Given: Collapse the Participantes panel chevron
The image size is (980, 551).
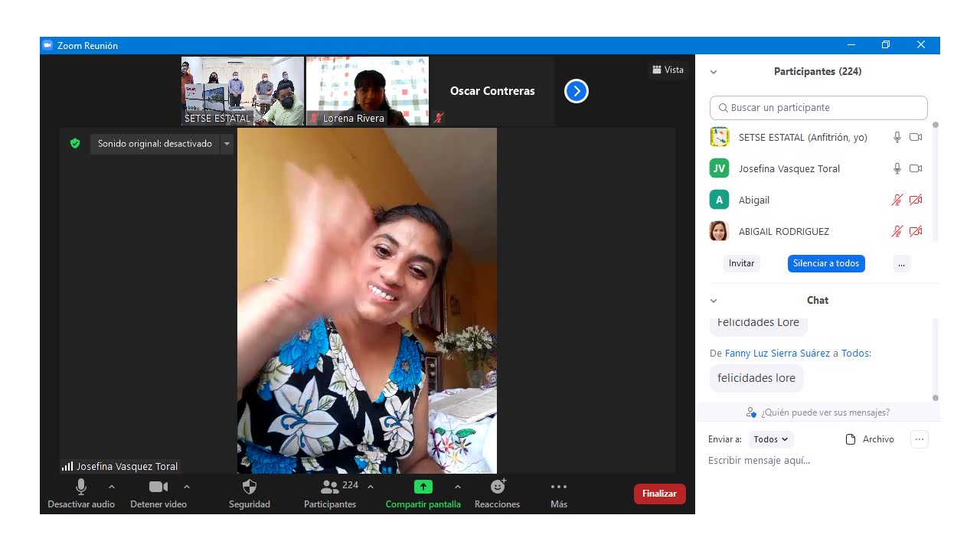Looking at the screenshot, I should tap(714, 72).
